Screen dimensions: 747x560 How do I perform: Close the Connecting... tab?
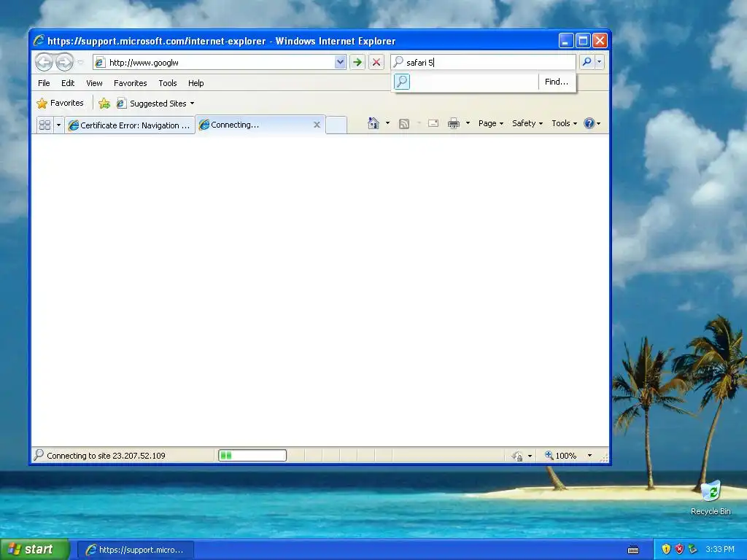[317, 125]
